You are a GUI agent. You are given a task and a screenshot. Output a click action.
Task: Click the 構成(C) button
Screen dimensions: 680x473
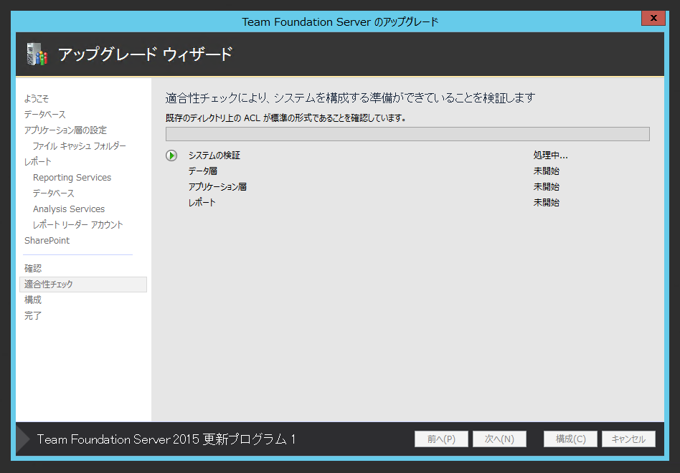click(570, 439)
